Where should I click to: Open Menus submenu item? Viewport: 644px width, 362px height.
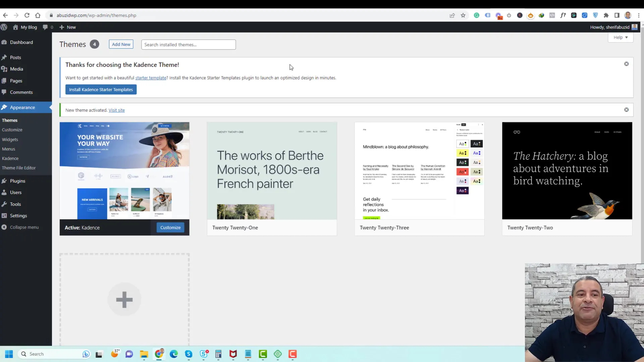pyautogui.click(x=9, y=149)
